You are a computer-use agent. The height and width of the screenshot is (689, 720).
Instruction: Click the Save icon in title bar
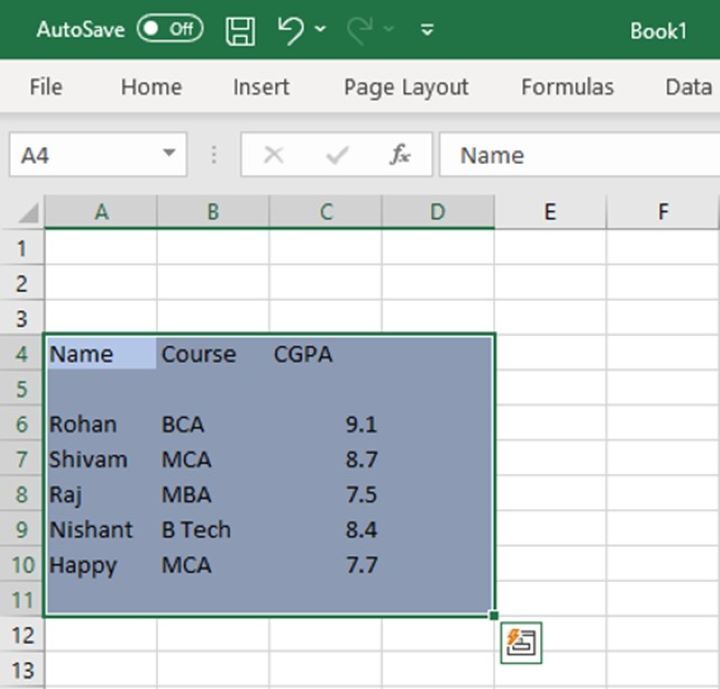240,30
